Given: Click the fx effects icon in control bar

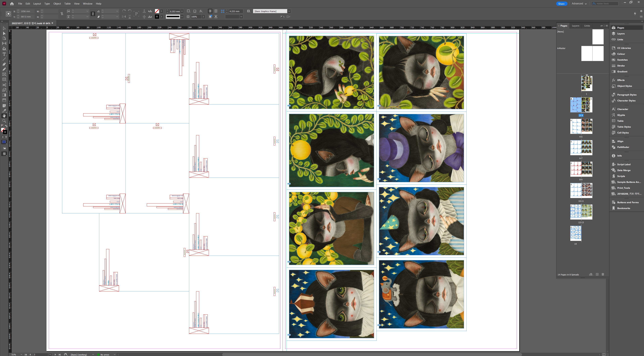Looking at the screenshot, I should point(201,11).
